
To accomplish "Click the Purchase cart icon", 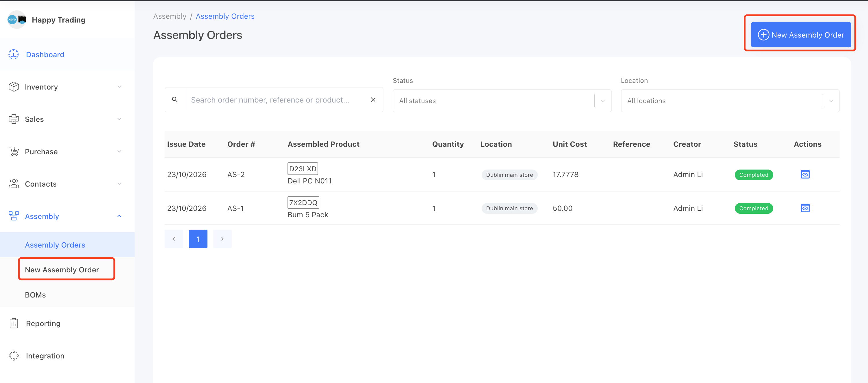I will 14,151.
